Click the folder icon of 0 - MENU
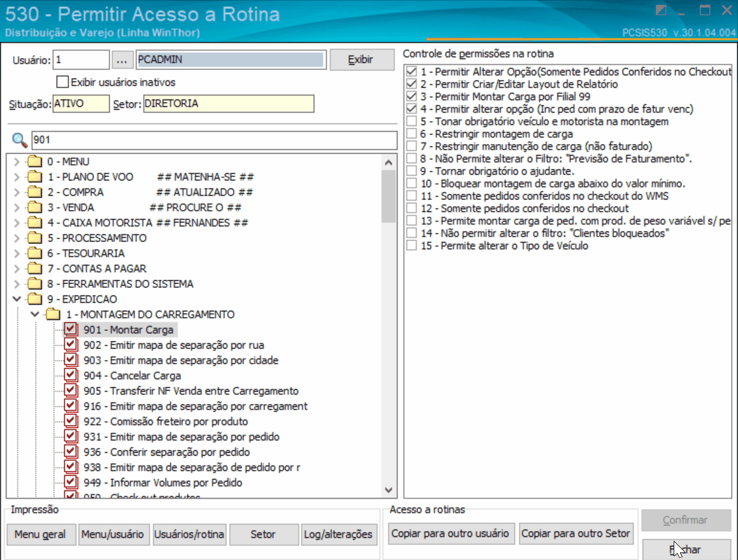738x560 pixels. click(34, 161)
